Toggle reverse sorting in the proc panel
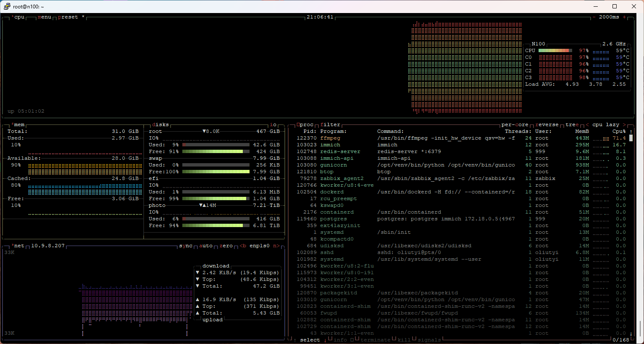The width and height of the screenshot is (644, 344). (547, 125)
